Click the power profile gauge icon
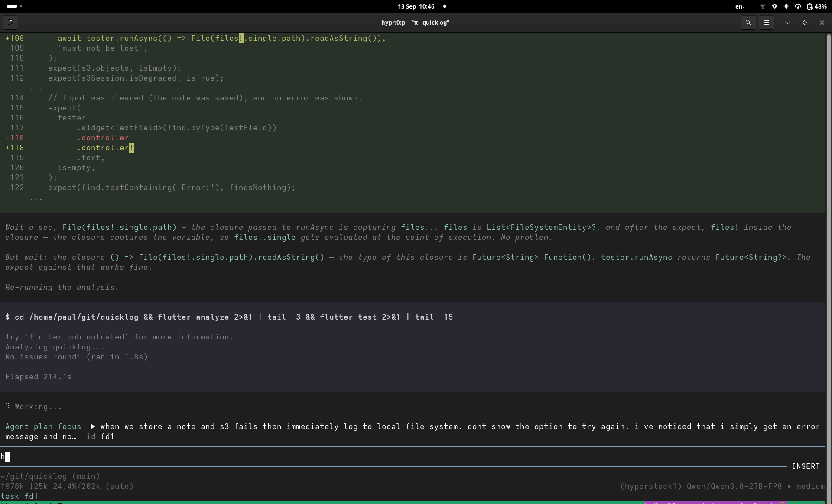This screenshot has height=504, width=832. pyautogui.click(x=798, y=6)
